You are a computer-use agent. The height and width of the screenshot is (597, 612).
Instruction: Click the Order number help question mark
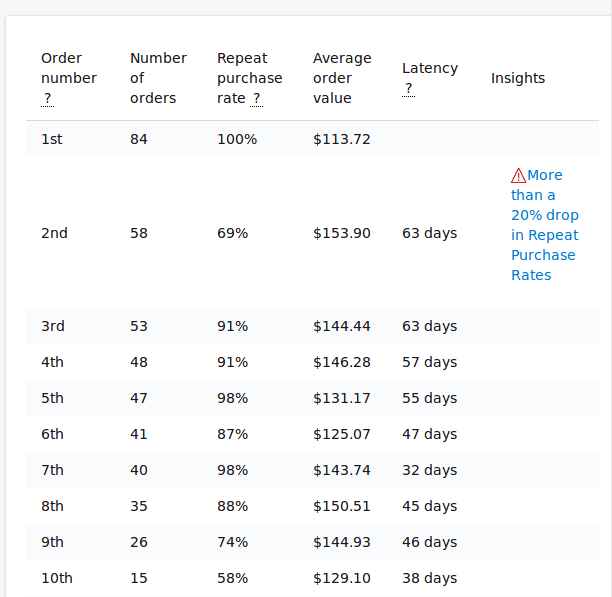tap(48, 98)
